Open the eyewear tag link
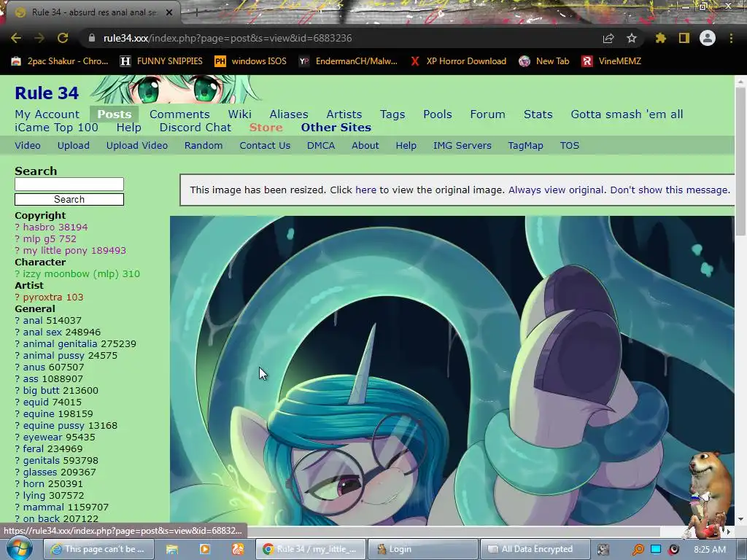 pos(44,437)
